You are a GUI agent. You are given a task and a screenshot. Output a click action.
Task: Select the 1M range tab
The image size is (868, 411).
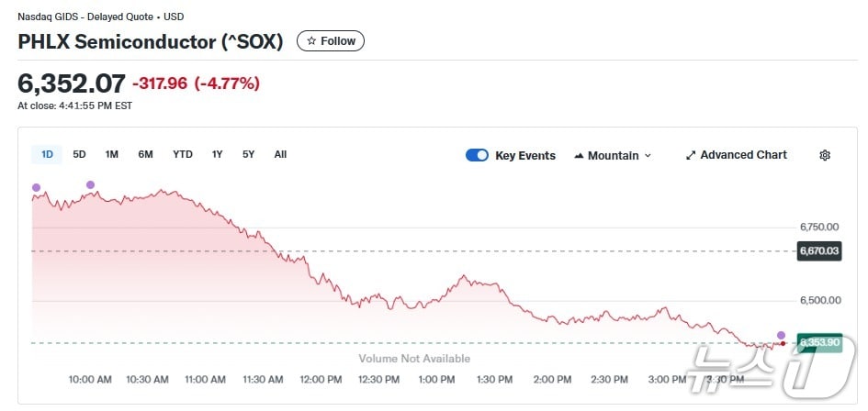click(111, 154)
